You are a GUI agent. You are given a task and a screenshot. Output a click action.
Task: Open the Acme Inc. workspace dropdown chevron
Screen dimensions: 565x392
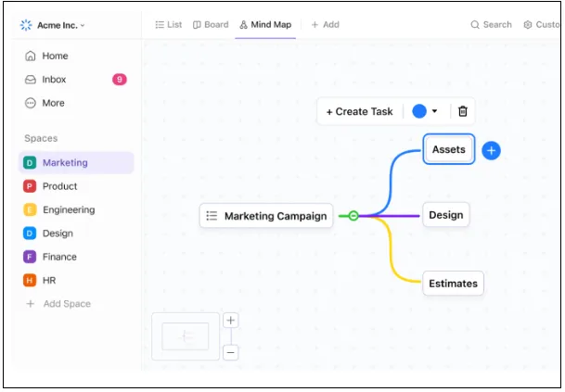coord(83,26)
